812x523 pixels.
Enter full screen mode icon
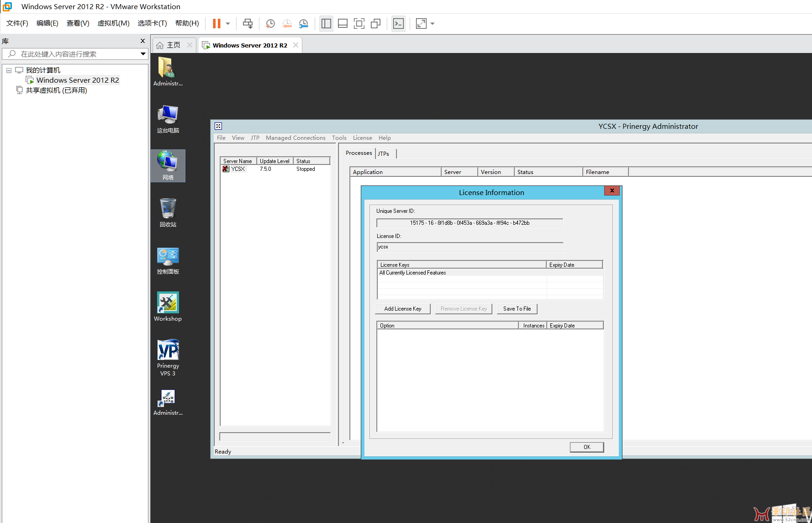point(359,23)
